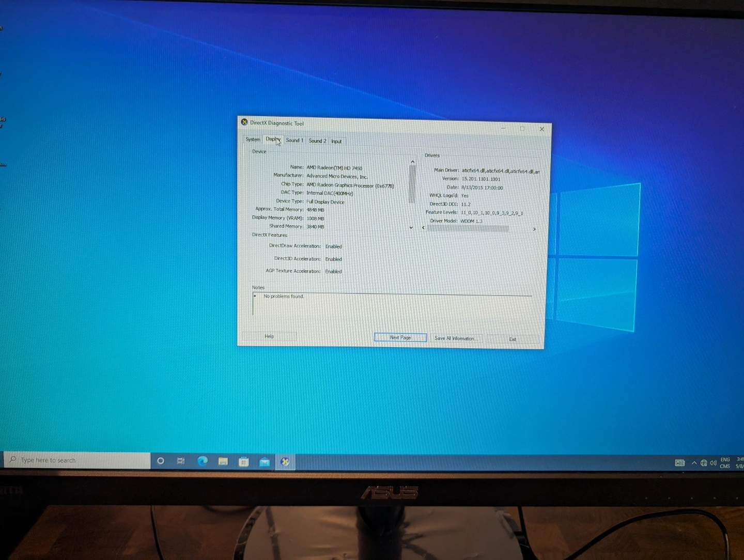Viewport: 744px width, 560px height.
Task: Click the Device list vertical scrollbar thumb
Action: tap(412, 184)
